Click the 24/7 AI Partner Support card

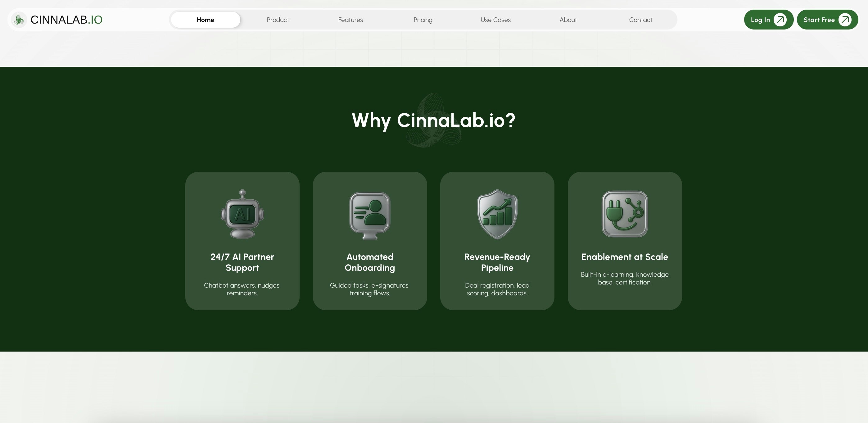click(242, 241)
